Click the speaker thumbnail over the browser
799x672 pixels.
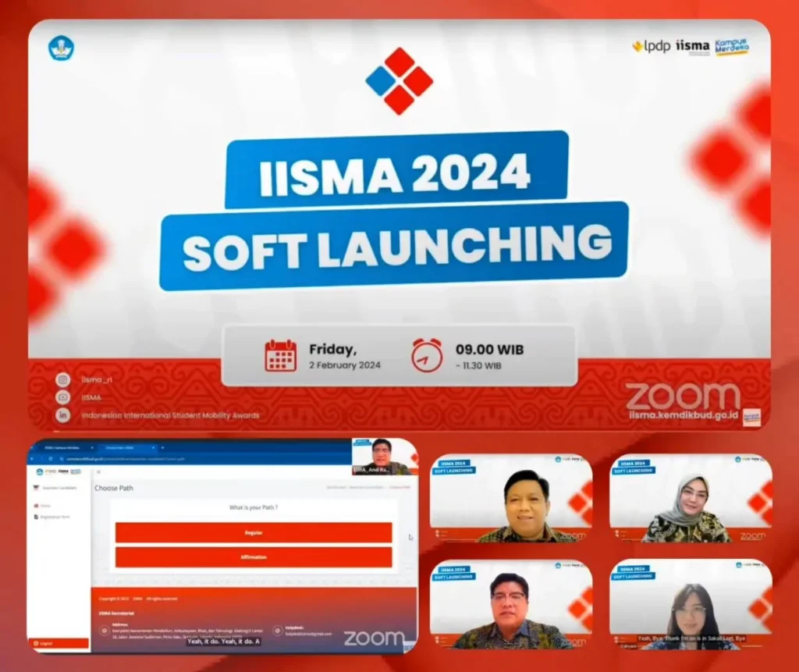[x=384, y=457]
